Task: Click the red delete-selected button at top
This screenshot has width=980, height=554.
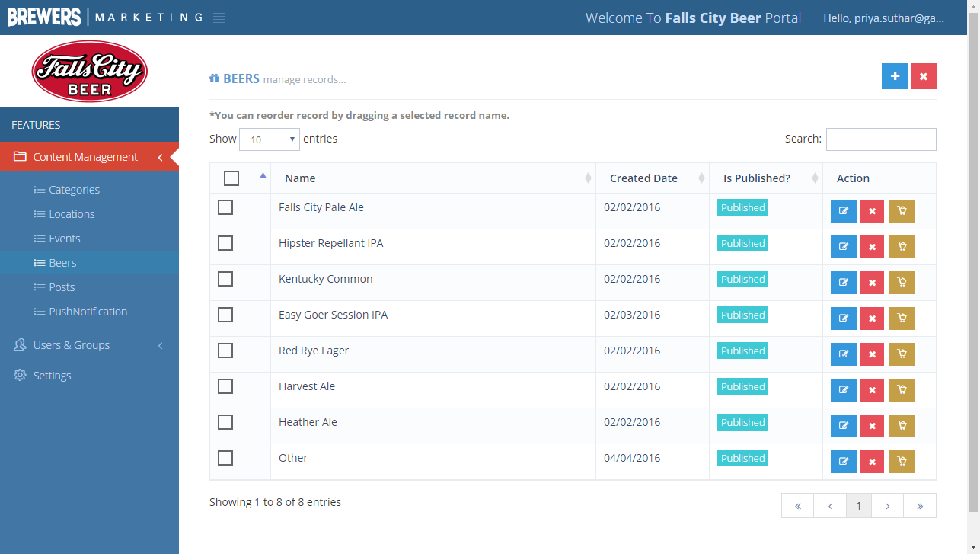Action: [924, 76]
